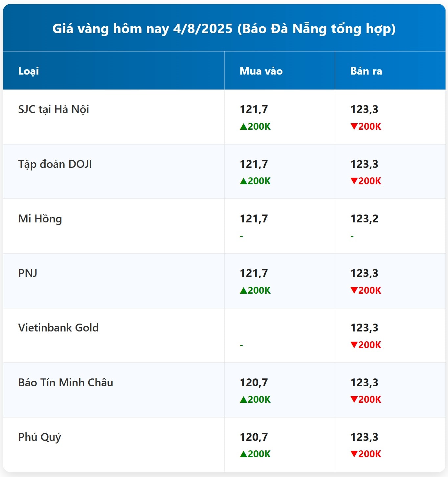Select the Mua vào column header
The image size is (448, 477).
click(x=261, y=71)
